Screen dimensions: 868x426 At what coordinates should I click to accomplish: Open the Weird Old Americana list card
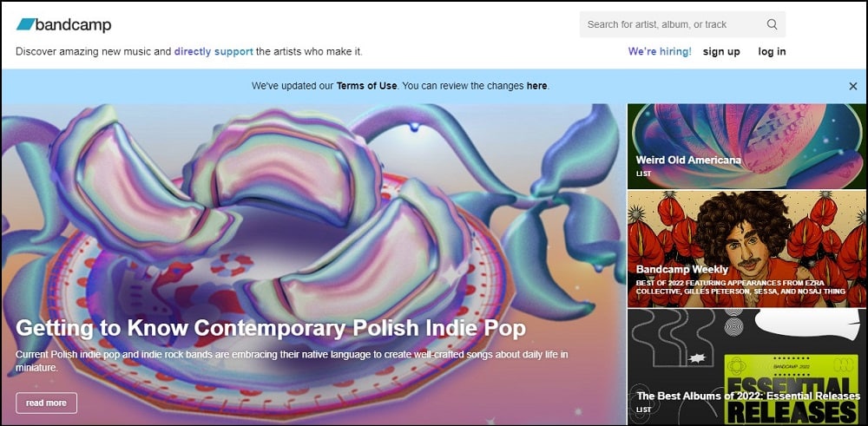tap(746, 146)
